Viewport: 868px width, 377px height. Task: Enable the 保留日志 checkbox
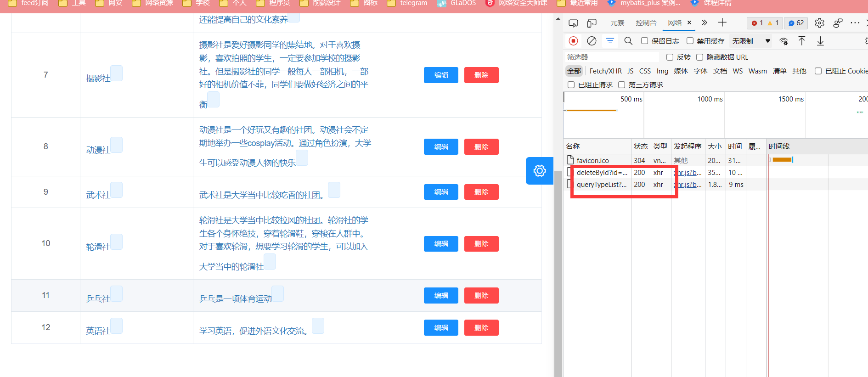(x=645, y=41)
